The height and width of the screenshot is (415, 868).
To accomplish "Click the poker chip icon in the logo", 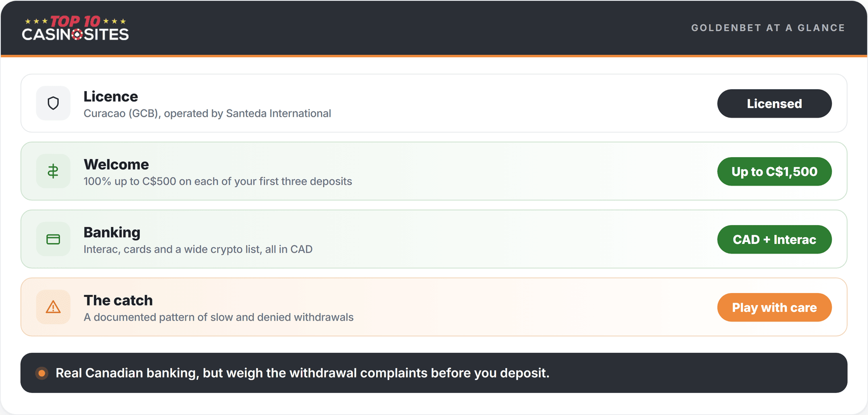I will 77,35.
